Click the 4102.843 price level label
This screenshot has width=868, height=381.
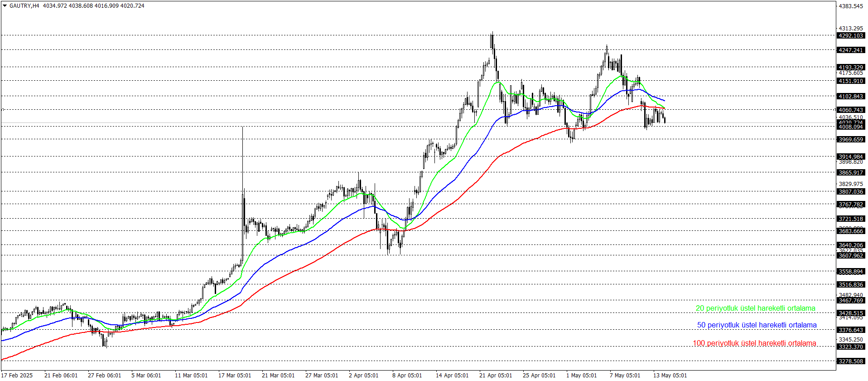pos(851,97)
